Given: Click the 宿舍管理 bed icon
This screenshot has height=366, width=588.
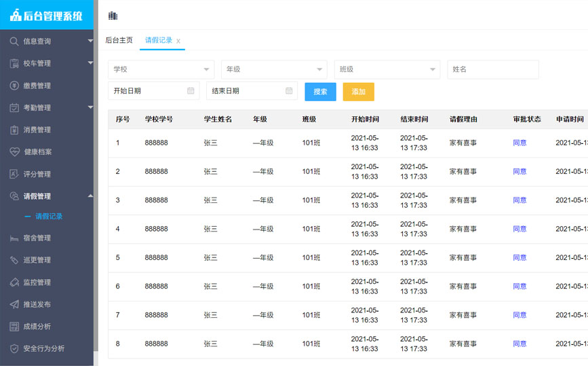Looking at the screenshot, I should [x=14, y=238].
